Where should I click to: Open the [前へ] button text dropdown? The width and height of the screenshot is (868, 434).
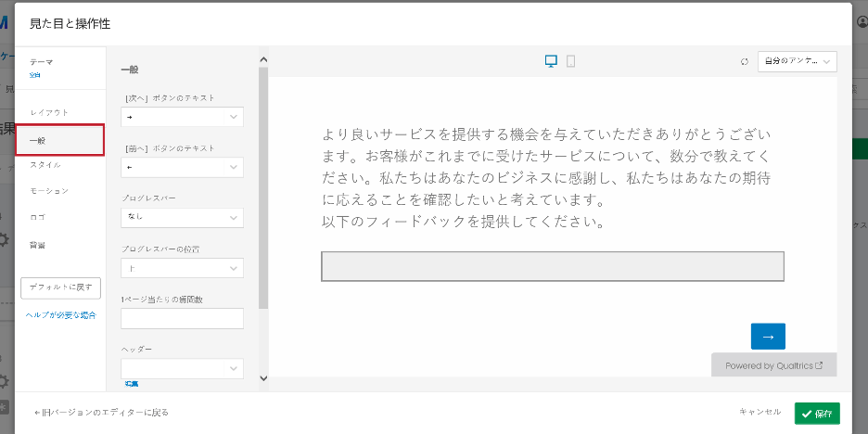pyautogui.click(x=182, y=167)
